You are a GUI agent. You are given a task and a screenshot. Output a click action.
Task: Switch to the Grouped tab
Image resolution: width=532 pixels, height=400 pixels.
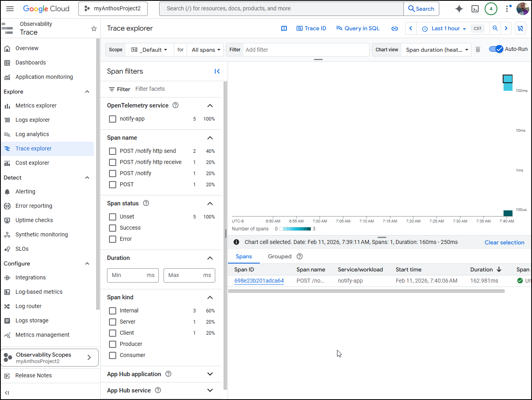279,257
